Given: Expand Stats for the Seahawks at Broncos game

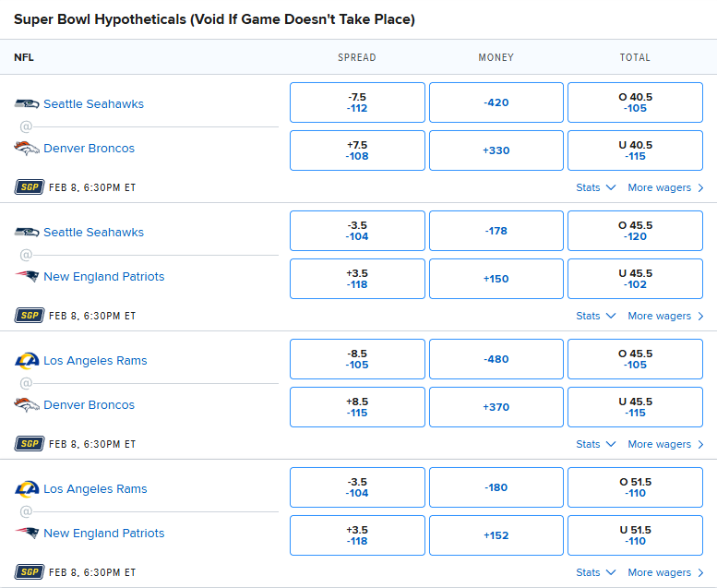Looking at the screenshot, I should (x=595, y=187).
